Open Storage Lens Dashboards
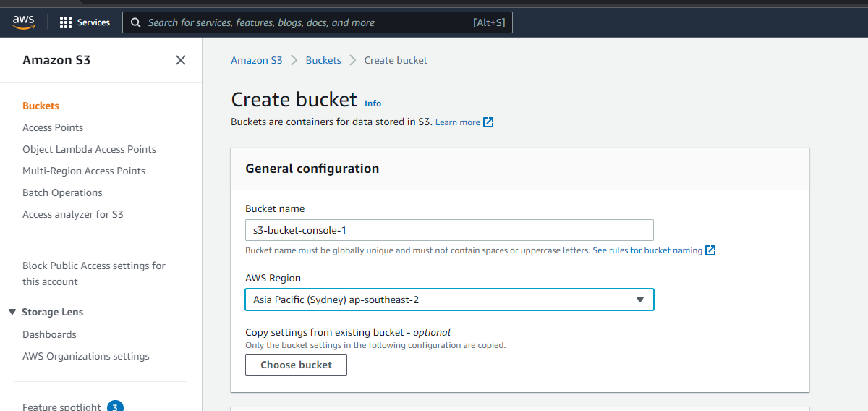 (x=49, y=334)
